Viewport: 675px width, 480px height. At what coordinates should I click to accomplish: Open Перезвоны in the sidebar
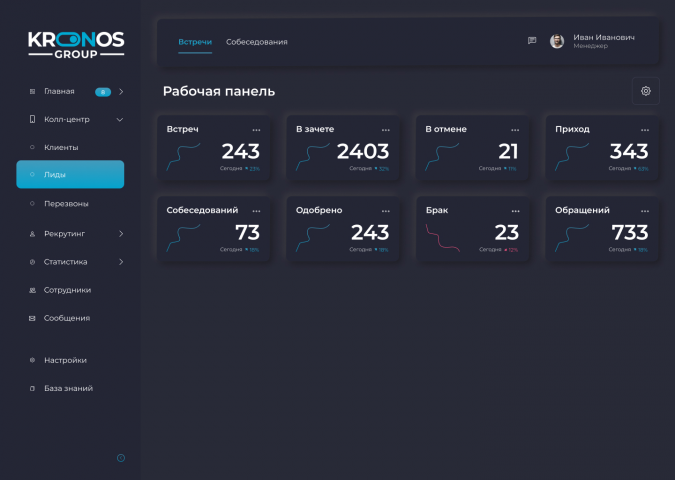(x=66, y=204)
